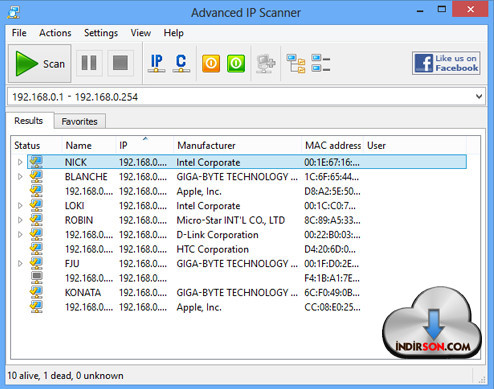Screen dimensions: 494x389
Task: Click the green Wake-on-LAN icon
Action: pos(236,63)
